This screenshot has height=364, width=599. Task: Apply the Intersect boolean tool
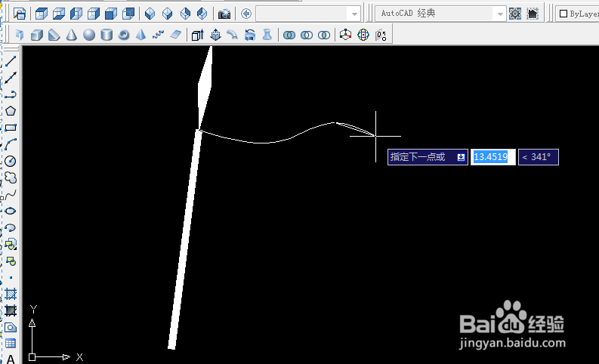tap(324, 35)
